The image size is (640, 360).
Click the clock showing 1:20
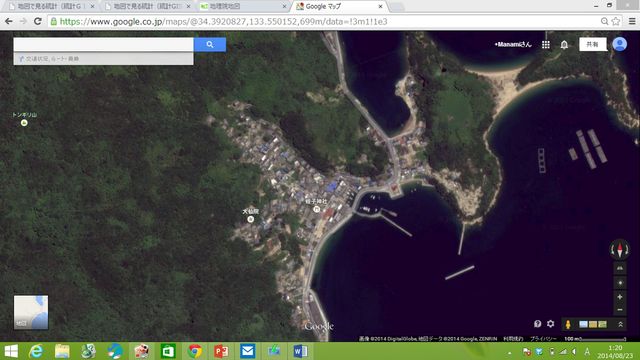tap(615, 348)
